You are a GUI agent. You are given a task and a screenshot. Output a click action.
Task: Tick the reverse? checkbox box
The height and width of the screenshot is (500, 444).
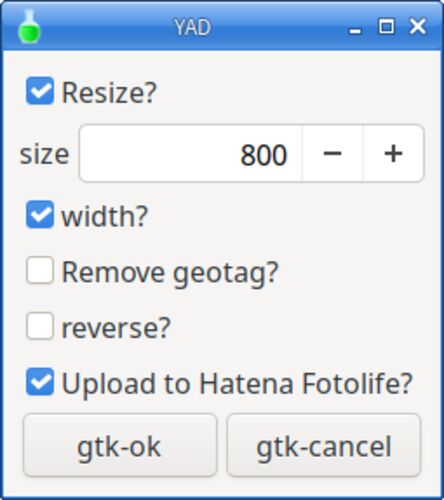click(40, 326)
